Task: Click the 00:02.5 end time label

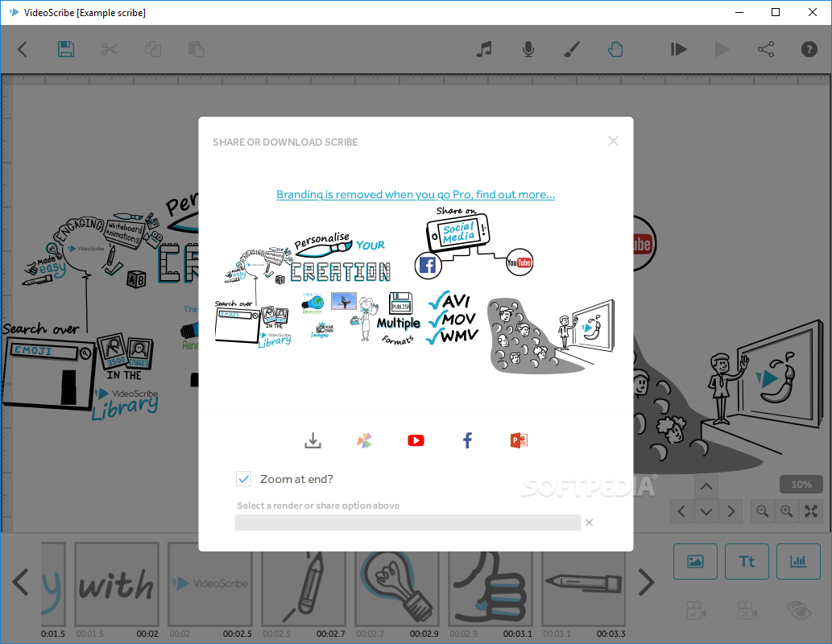Action: 237,634
